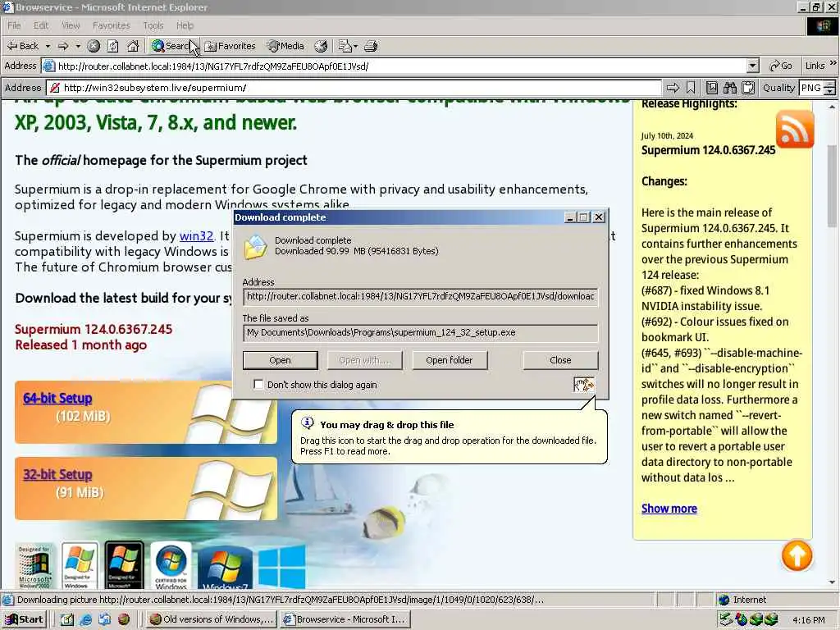Click the 64-bit Setup link
This screenshot has height=630, width=840.
click(57, 398)
